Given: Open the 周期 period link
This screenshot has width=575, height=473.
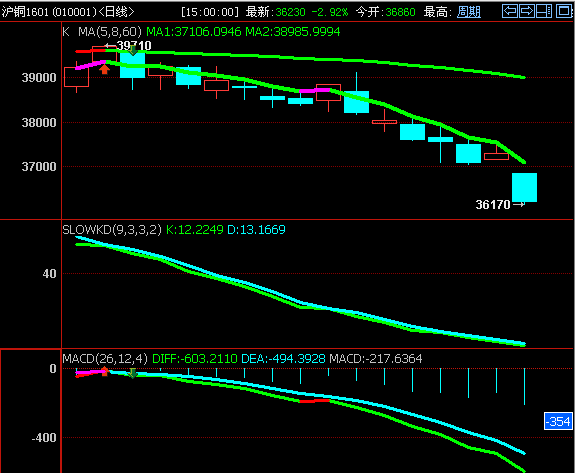Looking at the screenshot, I should (x=469, y=12).
